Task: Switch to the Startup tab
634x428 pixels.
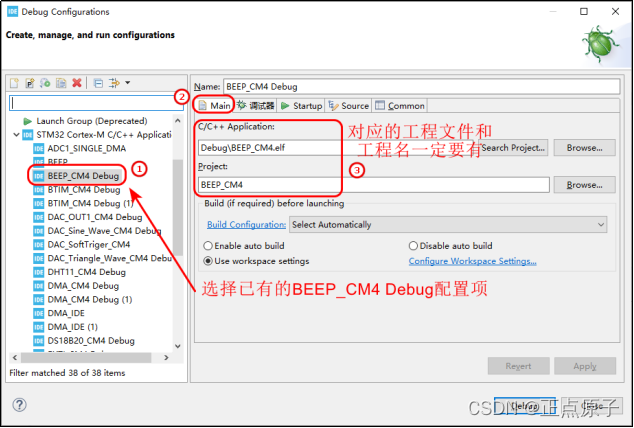Action: (x=302, y=106)
